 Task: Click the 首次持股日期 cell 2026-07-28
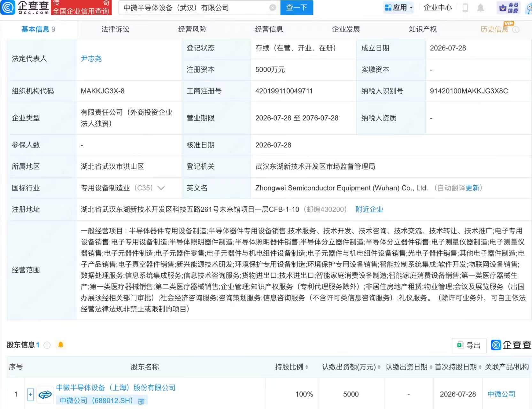(x=458, y=394)
